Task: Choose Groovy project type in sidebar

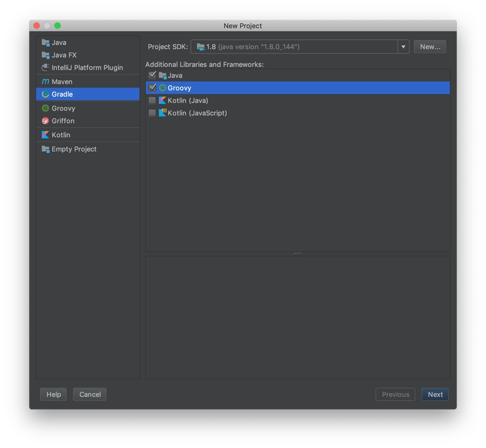Action: click(x=87, y=108)
